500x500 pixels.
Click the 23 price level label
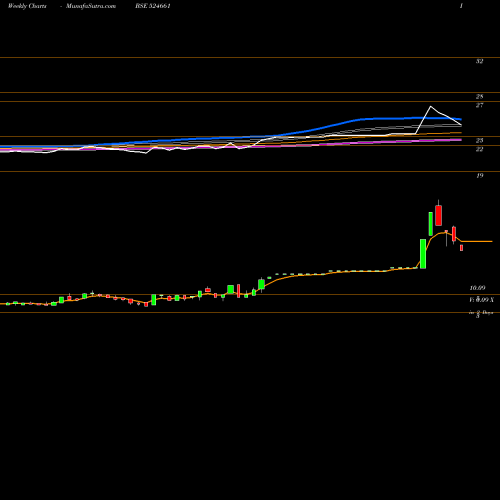pos(479,140)
